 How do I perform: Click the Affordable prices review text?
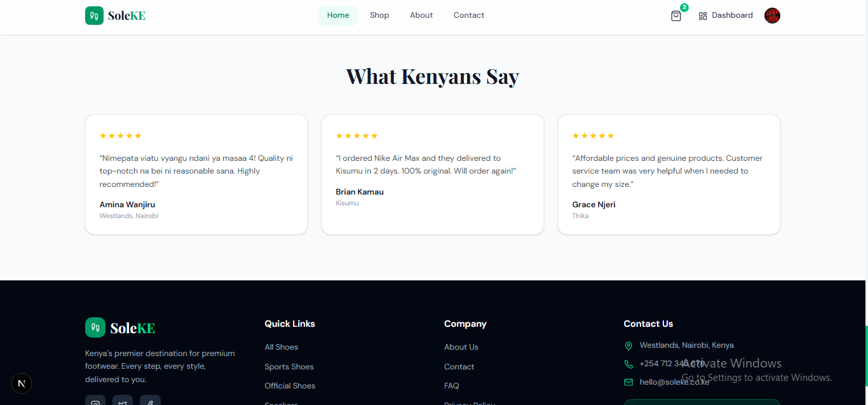coord(667,171)
